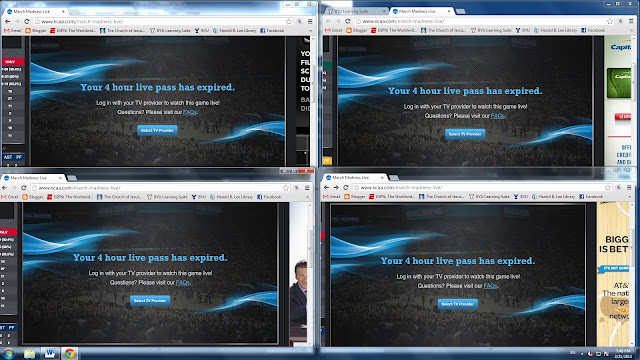This screenshot has height=360, width=640.
Task: Click the clock in the taskbar
Action: 623,353
